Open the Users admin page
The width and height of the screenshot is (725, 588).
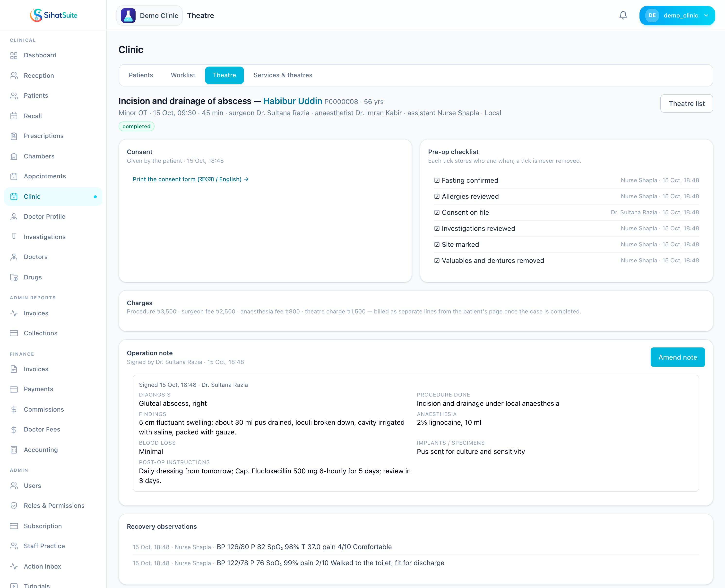[x=53, y=486]
